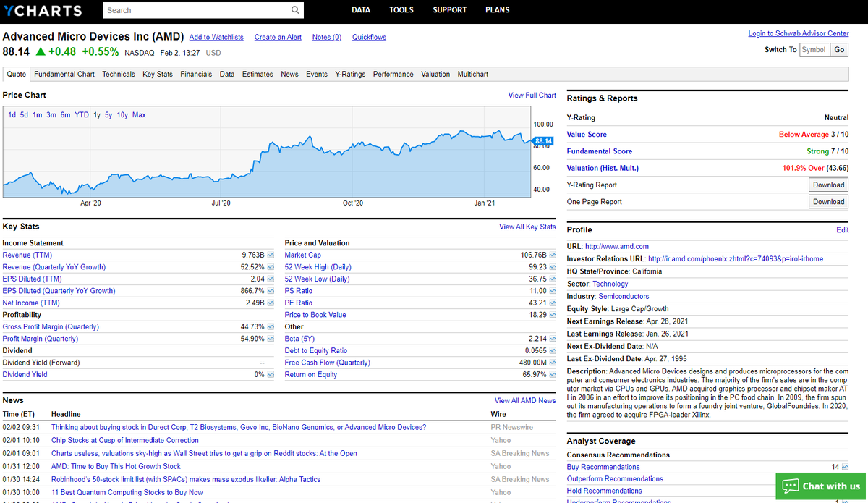Click Login to Schwab Advisor Center

tap(799, 33)
